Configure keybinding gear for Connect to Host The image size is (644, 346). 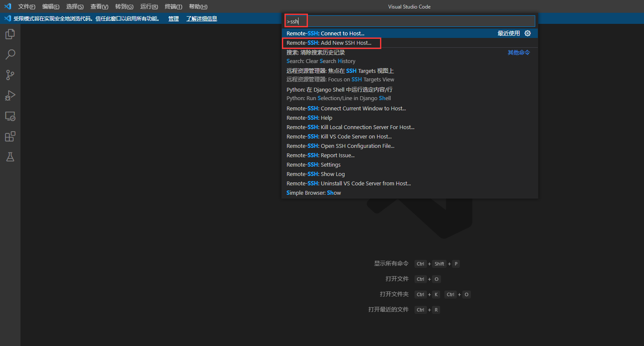tap(528, 33)
